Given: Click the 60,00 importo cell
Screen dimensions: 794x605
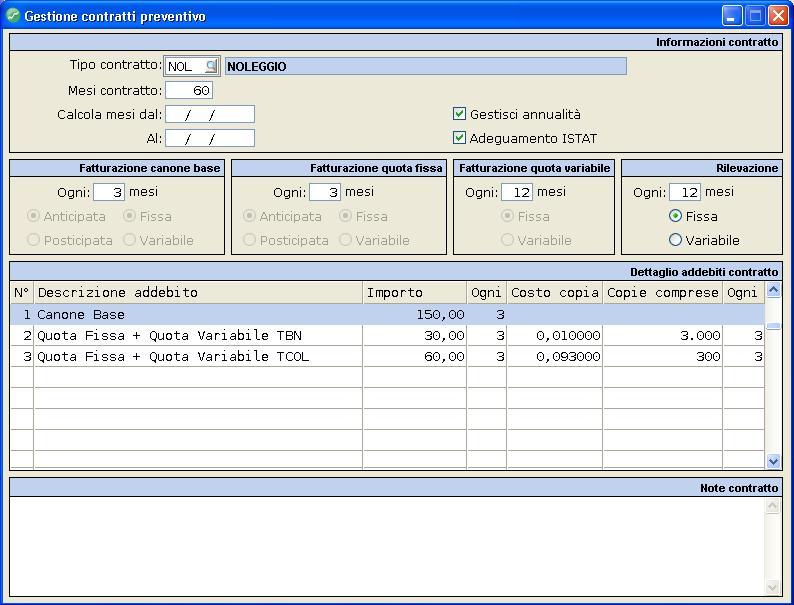Looking at the screenshot, I should [415, 356].
